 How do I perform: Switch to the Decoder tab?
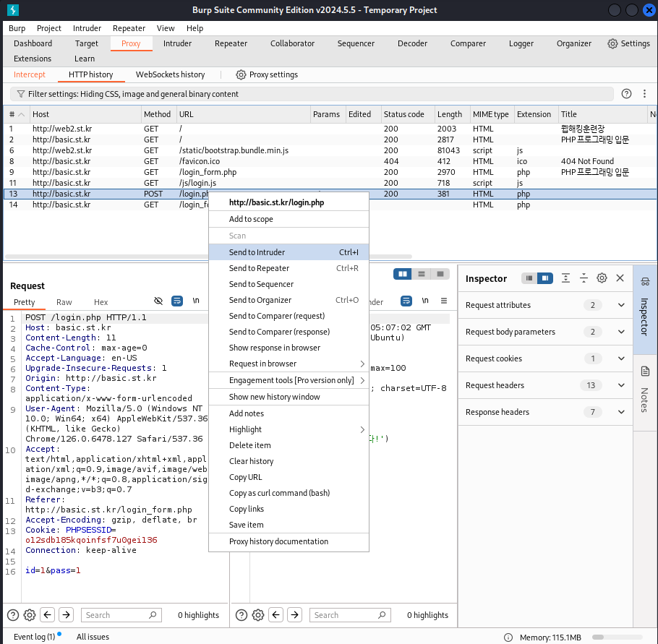[412, 43]
